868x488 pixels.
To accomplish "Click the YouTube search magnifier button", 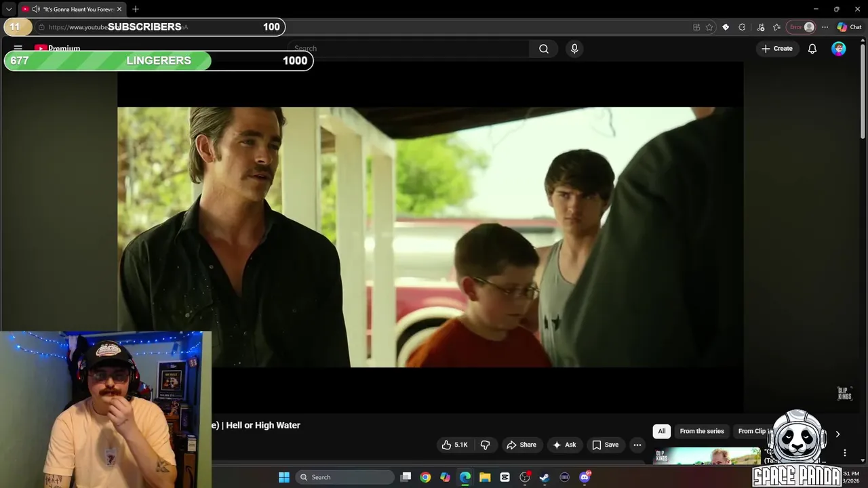I will tap(544, 48).
